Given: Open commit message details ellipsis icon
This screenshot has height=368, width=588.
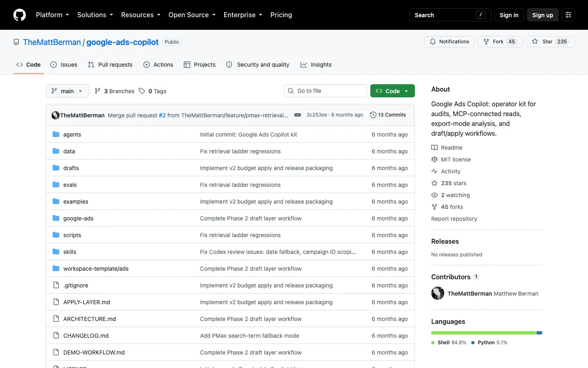Looking at the screenshot, I should coord(298,115).
